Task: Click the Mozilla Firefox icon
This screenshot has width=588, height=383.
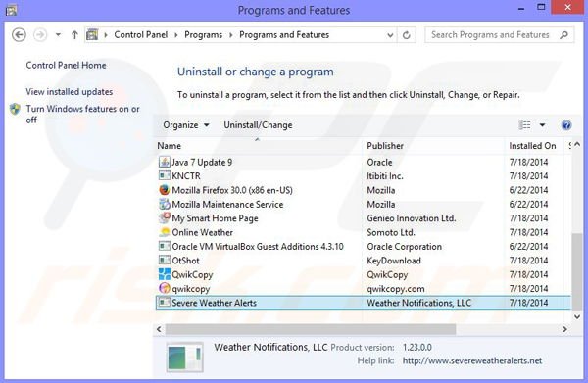Action: pos(165,190)
